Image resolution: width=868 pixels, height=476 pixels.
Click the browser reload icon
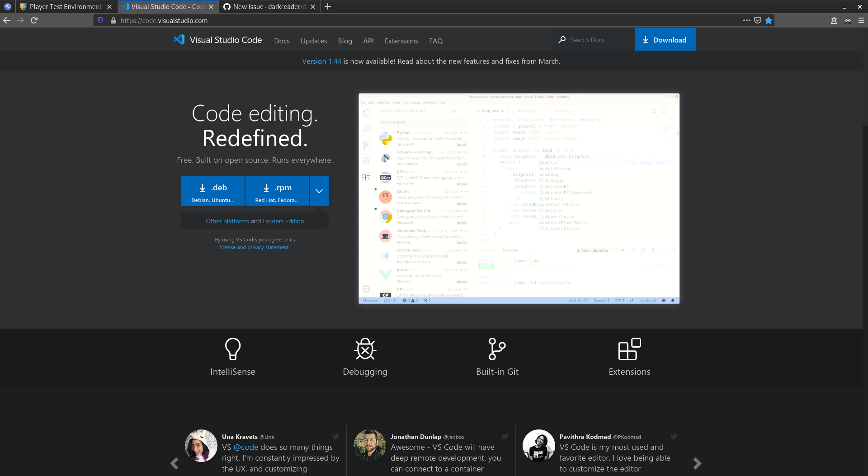[x=34, y=20]
